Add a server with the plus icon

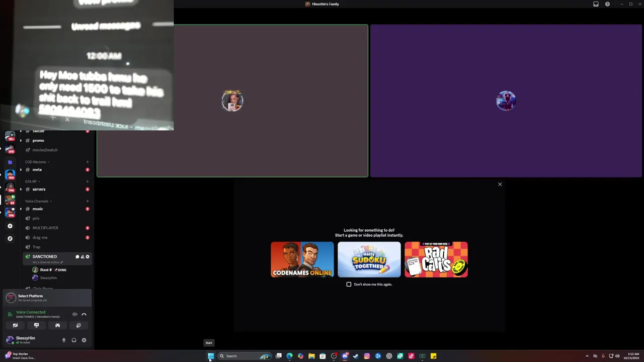pos(10,226)
